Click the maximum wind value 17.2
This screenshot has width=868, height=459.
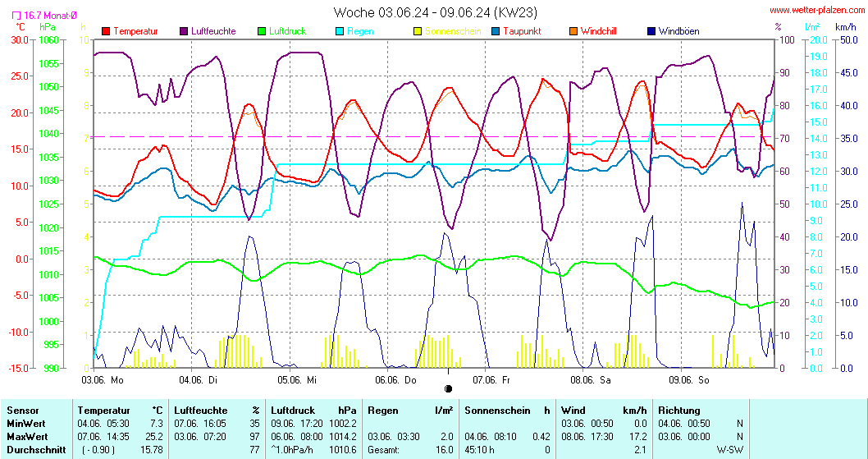point(637,436)
